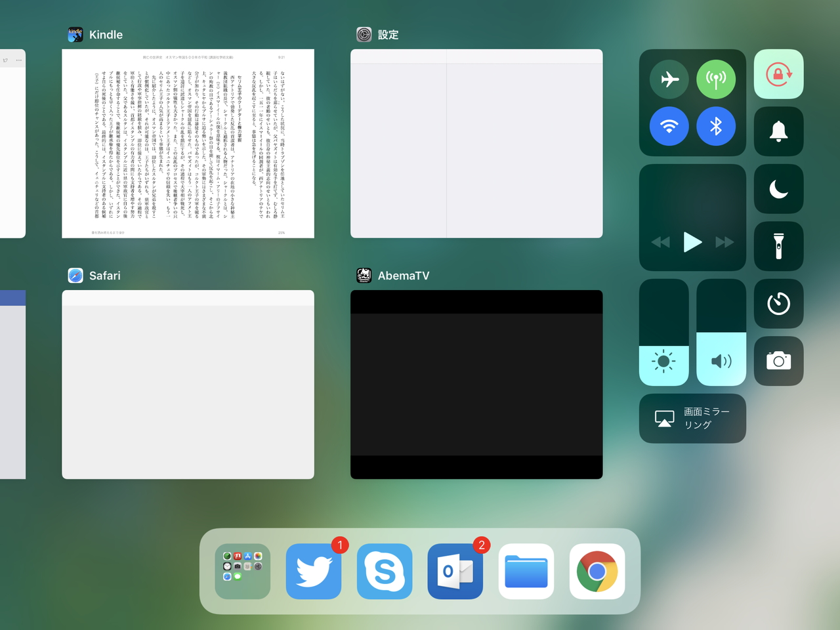The height and width of the screenshot is (630, 840).
Task: Disable Bluetooth in Control Center
Action: (716, 126)
